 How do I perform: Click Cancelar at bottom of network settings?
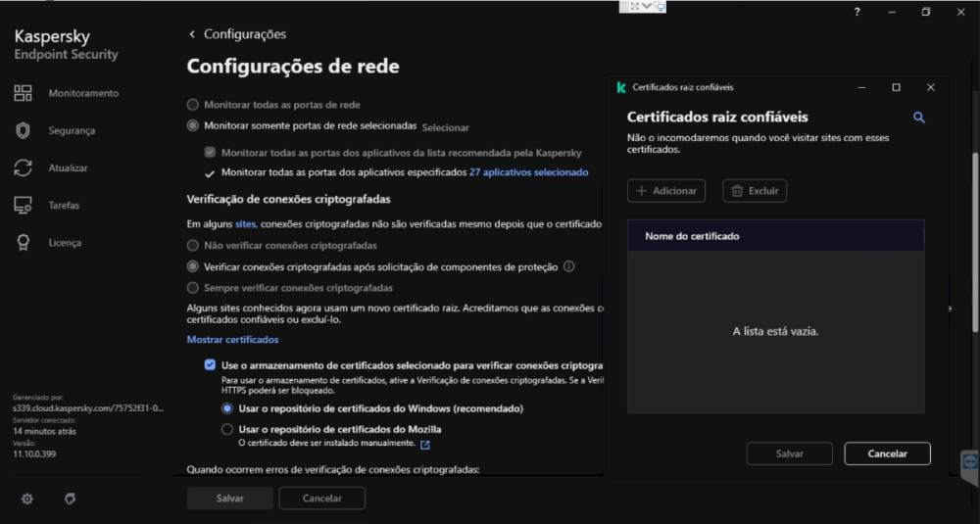(x=321, y=499)
